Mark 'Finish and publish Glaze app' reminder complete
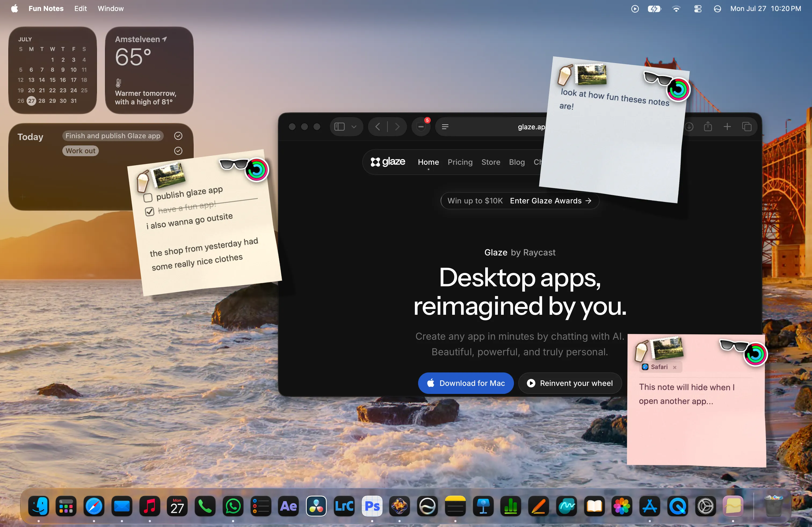The width and height of the screenshot is (812, 527). tap(178, 136)
